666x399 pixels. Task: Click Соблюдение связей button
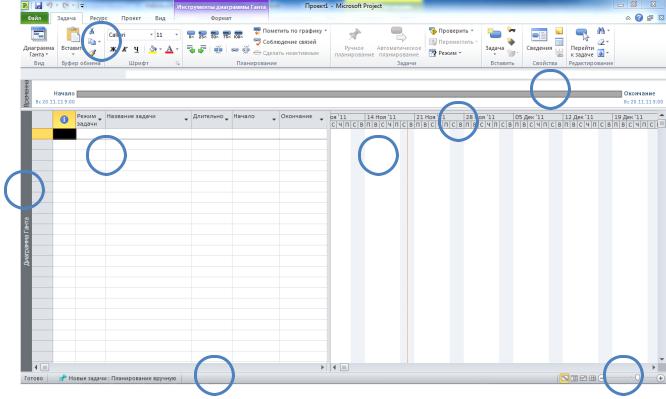(x=285, y=42)
